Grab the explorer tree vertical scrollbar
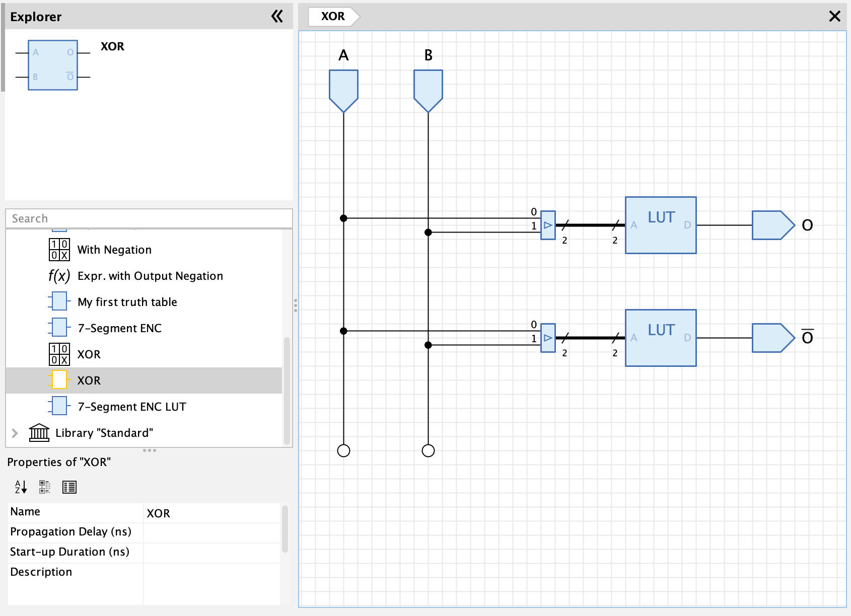The height and width of the screenshot is (616, 851). 287,391
